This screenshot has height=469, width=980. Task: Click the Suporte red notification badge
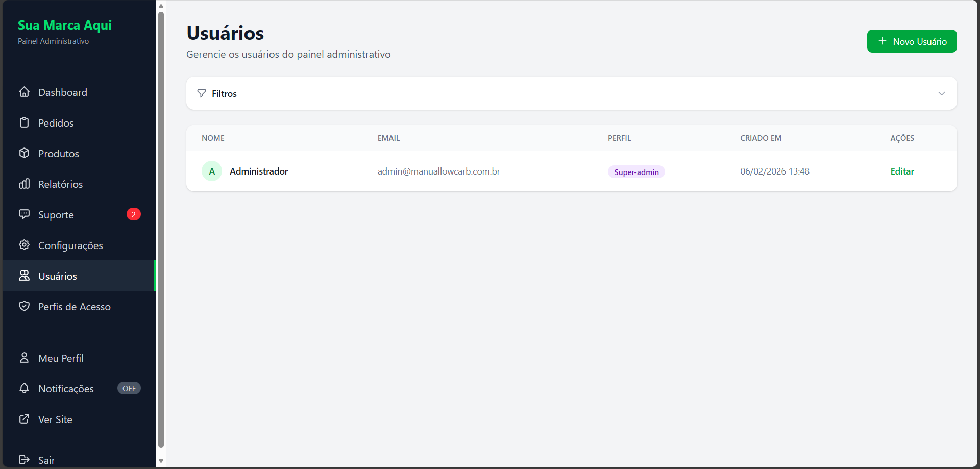coord(134,214)
